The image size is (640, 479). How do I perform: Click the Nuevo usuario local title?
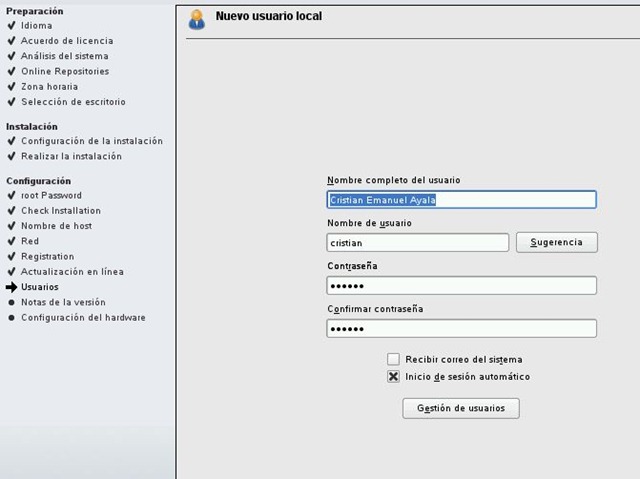(x=269, y=16)
